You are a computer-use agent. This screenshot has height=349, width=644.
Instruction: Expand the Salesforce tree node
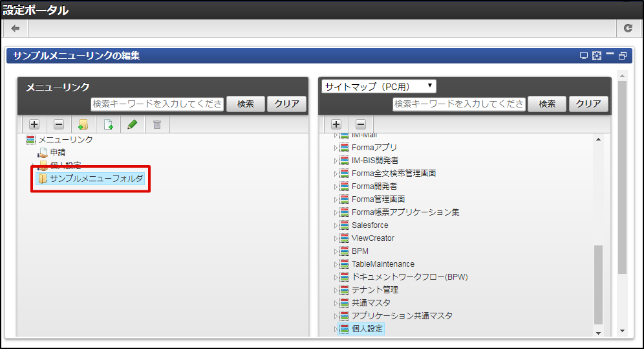[x=335, y=225]
